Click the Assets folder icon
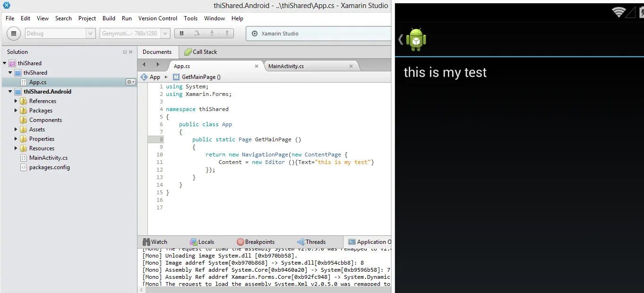 click(23, 129)
